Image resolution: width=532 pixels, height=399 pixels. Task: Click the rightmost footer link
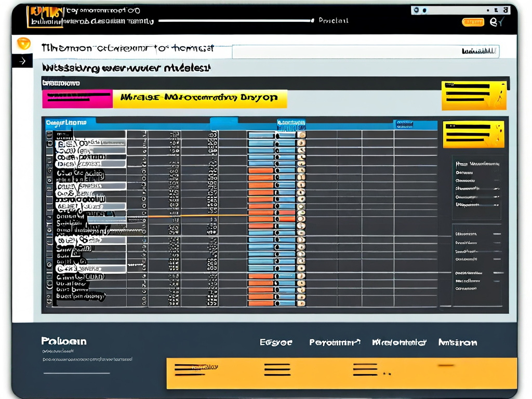(457, 342)
